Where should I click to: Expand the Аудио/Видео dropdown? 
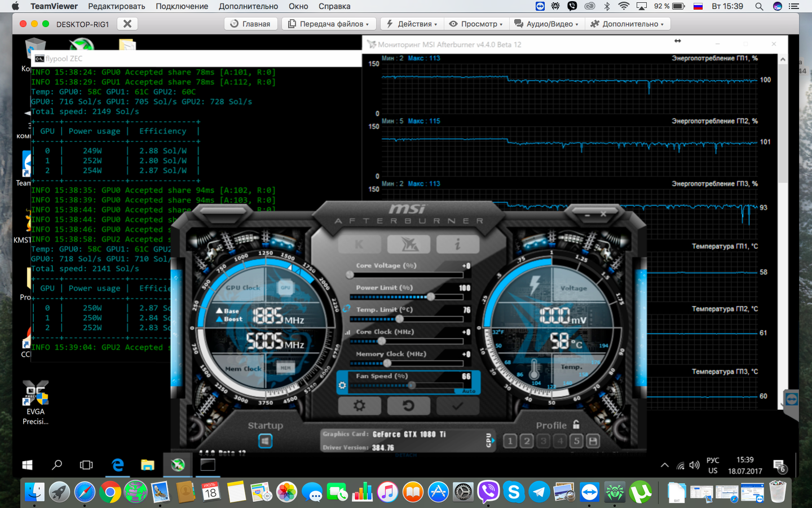coord(546,24)
